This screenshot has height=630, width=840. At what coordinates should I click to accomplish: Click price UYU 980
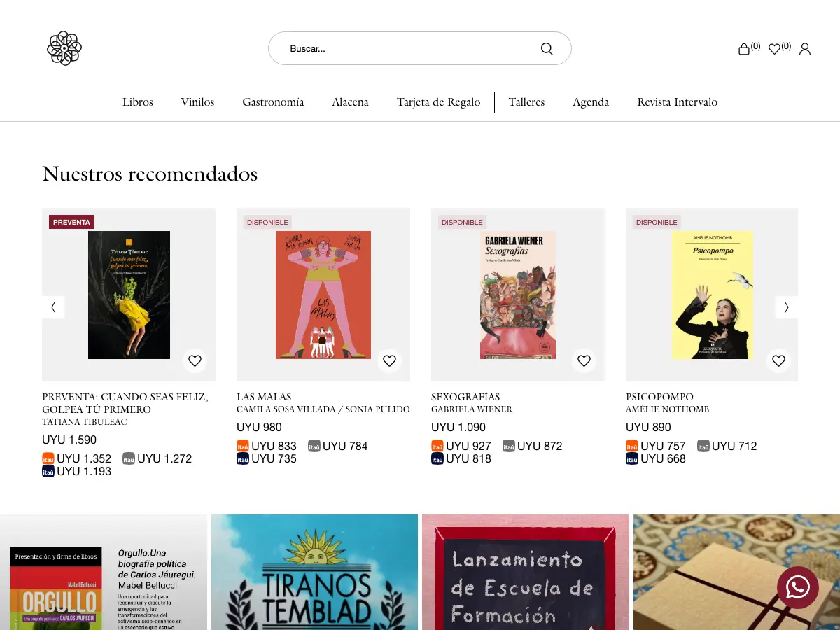(259, 428)
